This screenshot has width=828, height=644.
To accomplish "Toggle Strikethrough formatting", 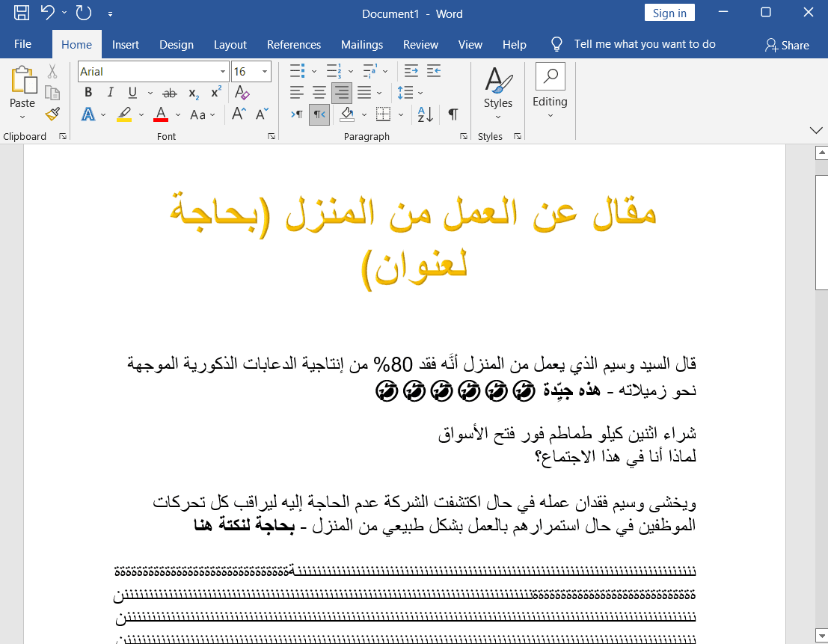I will (170, 93).
